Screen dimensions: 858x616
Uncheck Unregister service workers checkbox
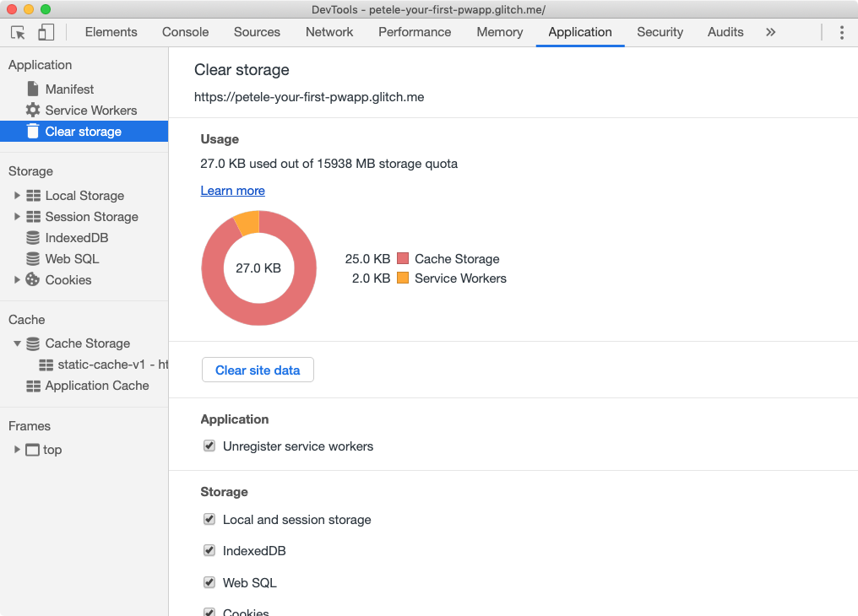click(209, 446)
